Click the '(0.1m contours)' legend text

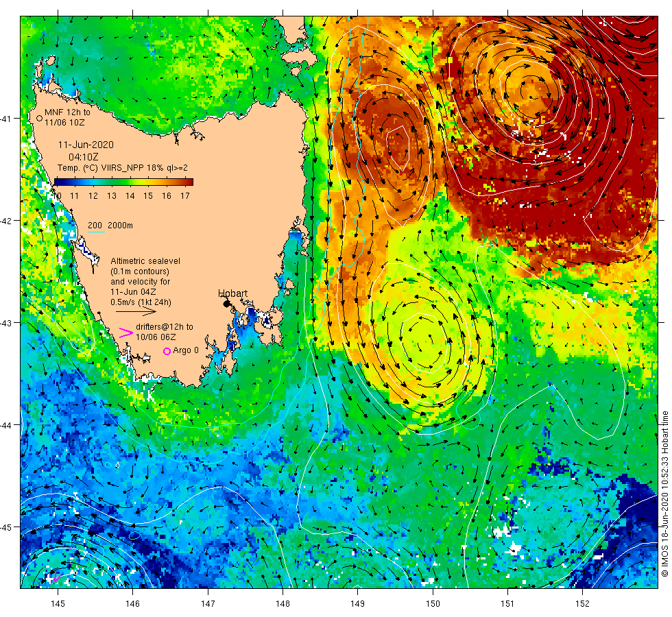click(x=140, y=271)
